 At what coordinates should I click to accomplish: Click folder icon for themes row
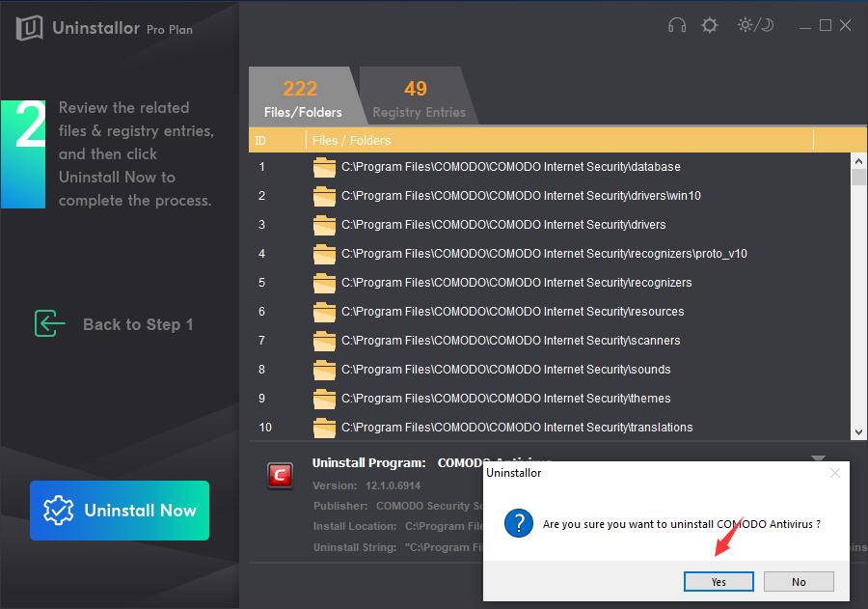click(324, 399)
